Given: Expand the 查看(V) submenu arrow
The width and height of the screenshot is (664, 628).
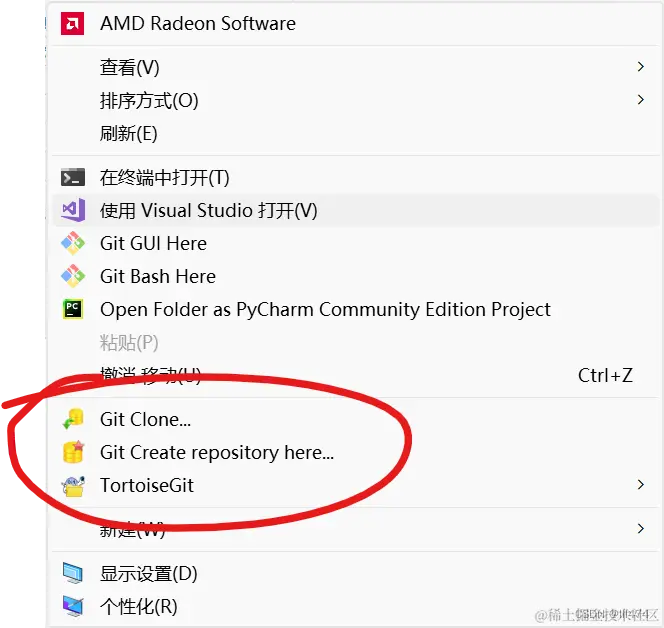Looking at the screenshot, I should coord(640,67).
